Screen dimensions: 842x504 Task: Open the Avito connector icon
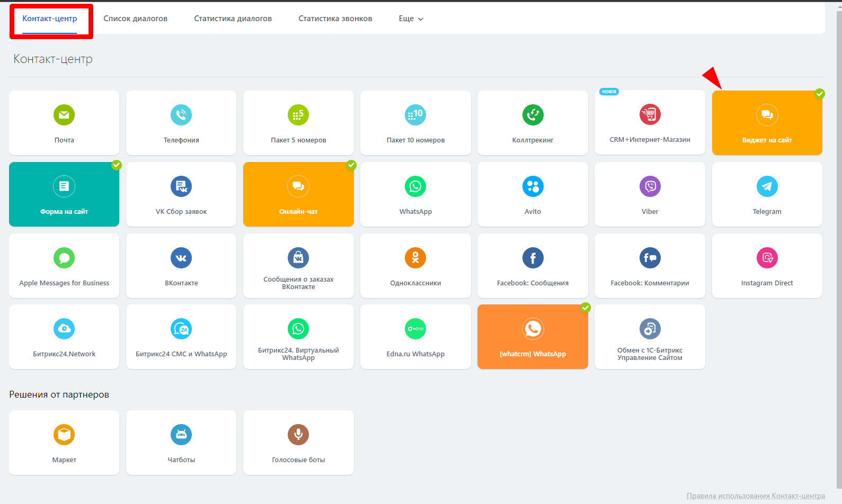coord(533,186)
